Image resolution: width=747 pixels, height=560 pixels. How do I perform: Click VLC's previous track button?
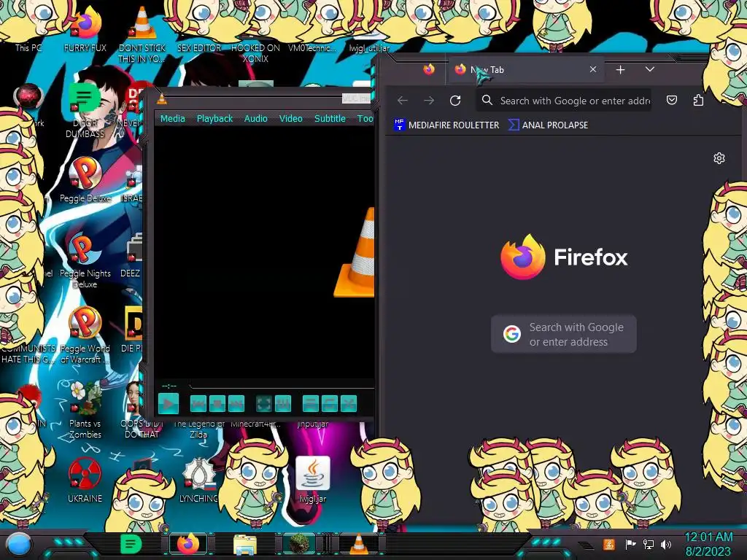(198, 404)
